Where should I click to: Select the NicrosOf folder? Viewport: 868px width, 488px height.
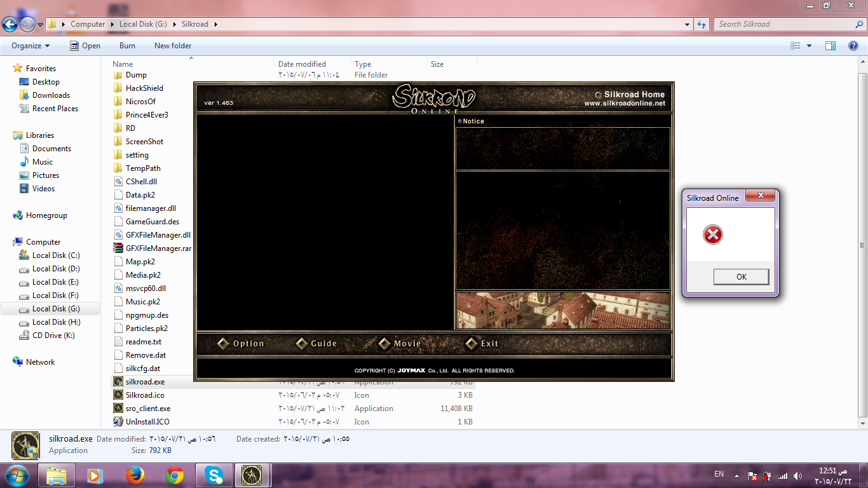pyautogui.click(x=140, y=102)
